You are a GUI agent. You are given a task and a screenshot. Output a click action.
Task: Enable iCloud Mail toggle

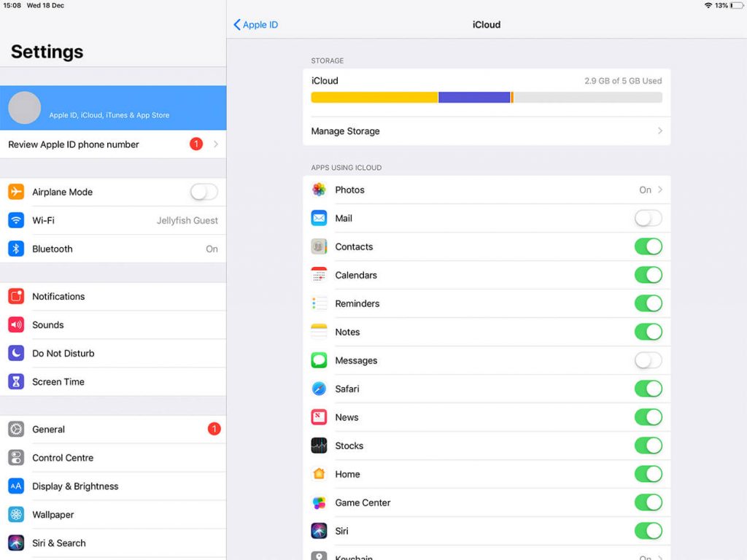pos(649,218)
